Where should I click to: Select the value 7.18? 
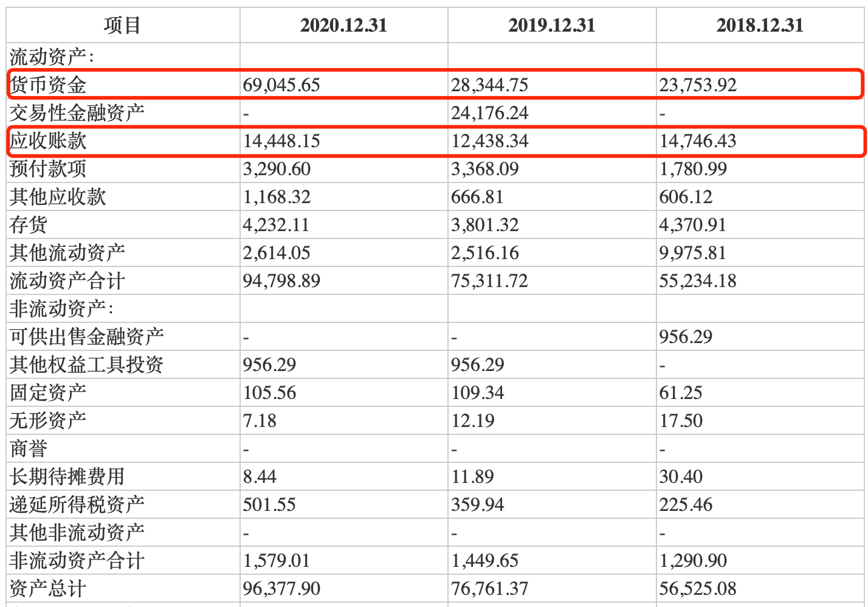[260, 420]
